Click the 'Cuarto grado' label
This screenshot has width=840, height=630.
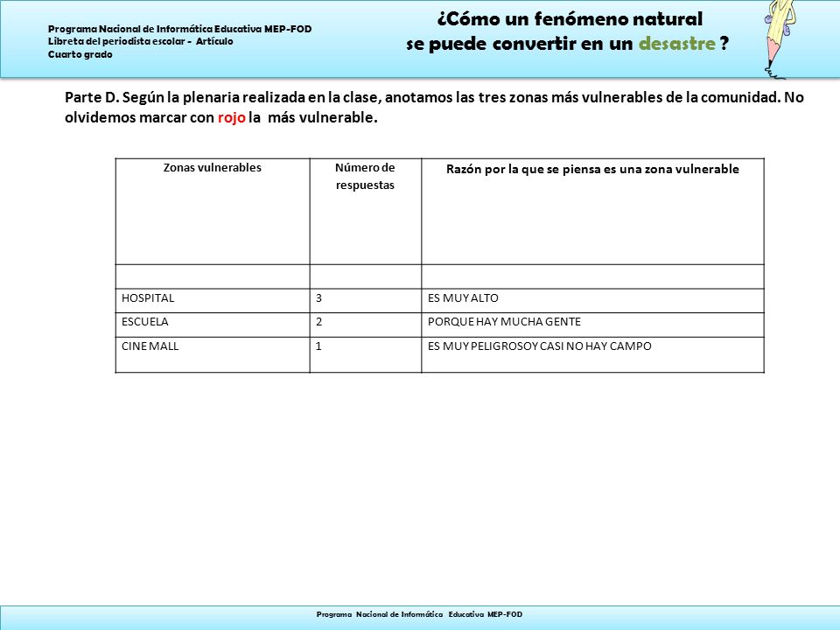pos(80,54)
